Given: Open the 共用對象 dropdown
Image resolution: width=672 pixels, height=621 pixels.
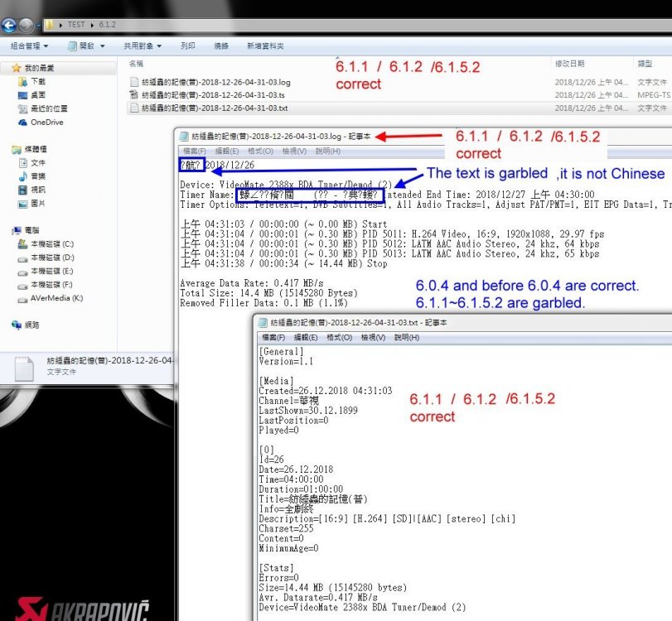Looking at the screenshot, I should [143, 46].
